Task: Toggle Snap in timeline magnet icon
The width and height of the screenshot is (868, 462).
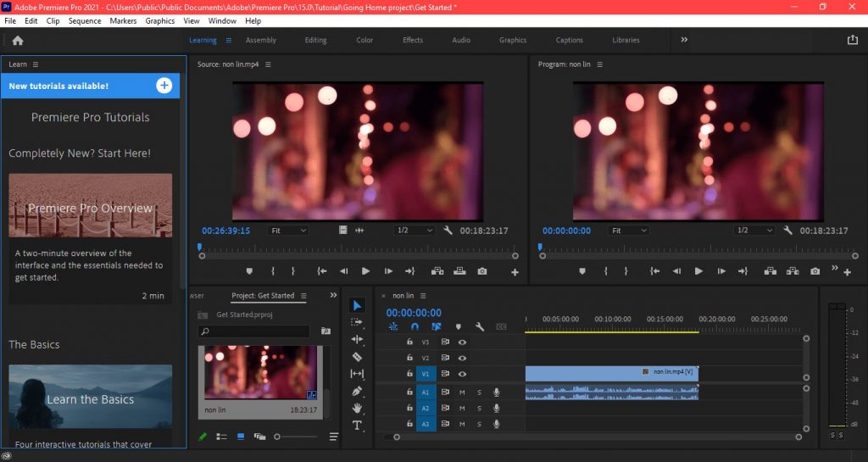Action: click(x=415, y=327)
